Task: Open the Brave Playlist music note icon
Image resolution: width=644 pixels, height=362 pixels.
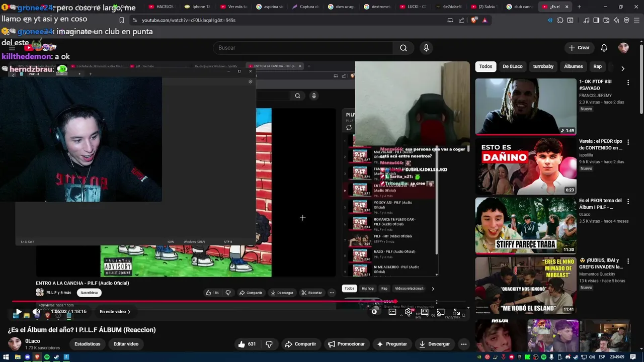Action: 586,20
